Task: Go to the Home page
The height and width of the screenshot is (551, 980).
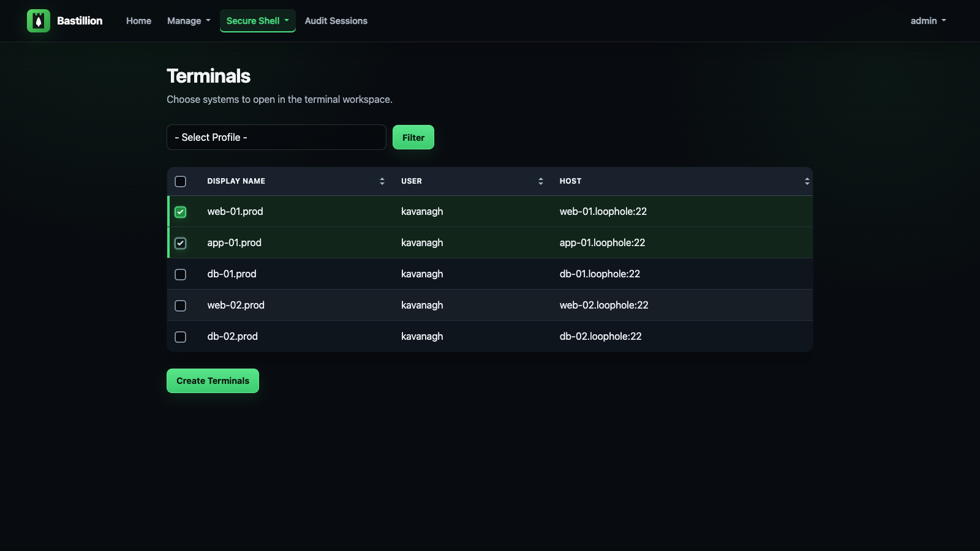Action: [x=138, y=21]
